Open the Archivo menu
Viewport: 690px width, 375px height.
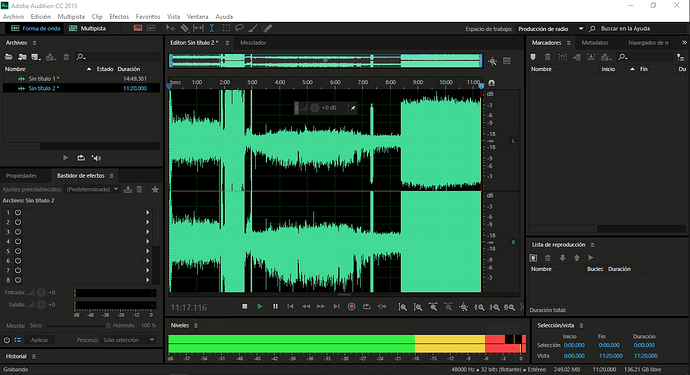pos(13,16)
